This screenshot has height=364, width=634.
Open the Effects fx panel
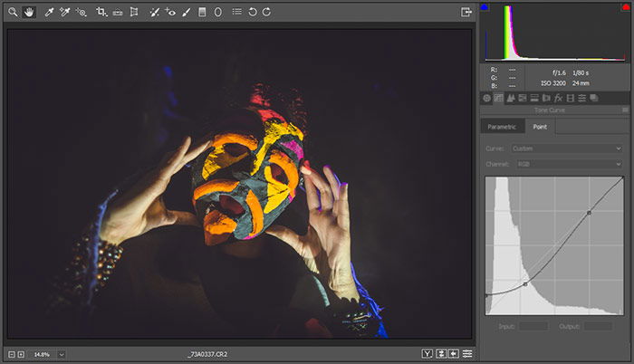[x=559, y=98]
